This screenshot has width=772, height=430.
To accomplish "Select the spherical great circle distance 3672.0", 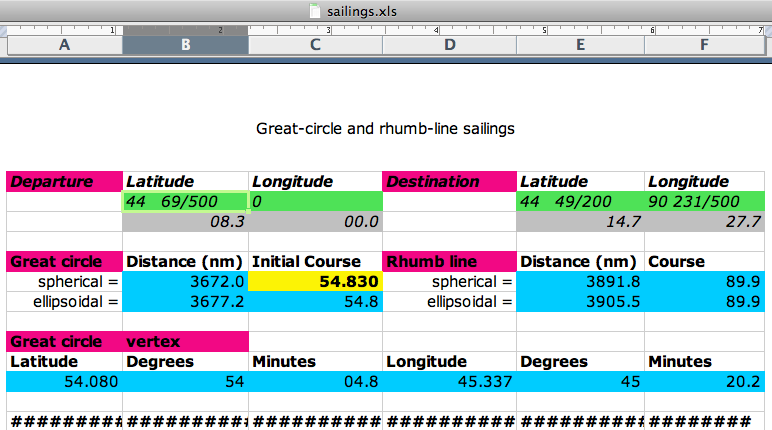I will point(185,282).
